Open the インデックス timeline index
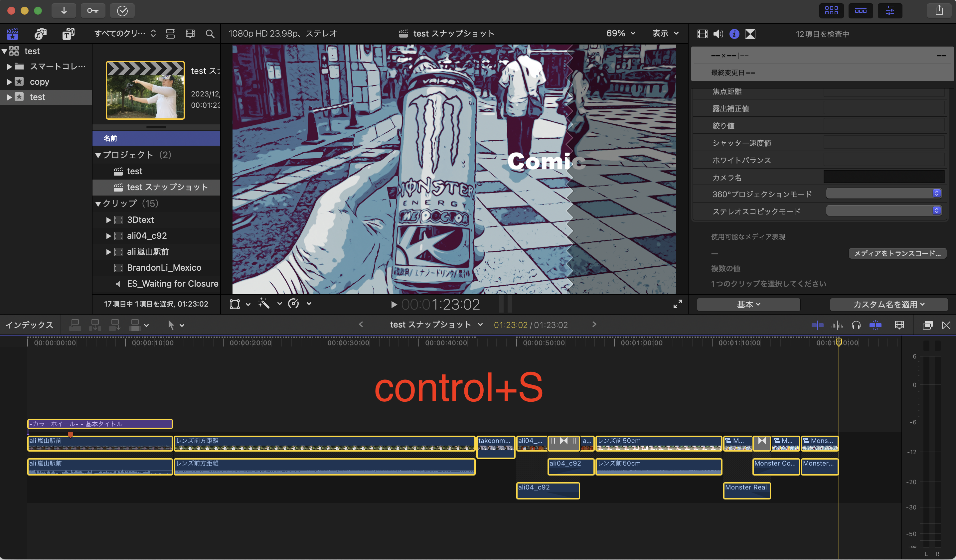This screenshot has width=956, height=560. (x=29, y=325)
